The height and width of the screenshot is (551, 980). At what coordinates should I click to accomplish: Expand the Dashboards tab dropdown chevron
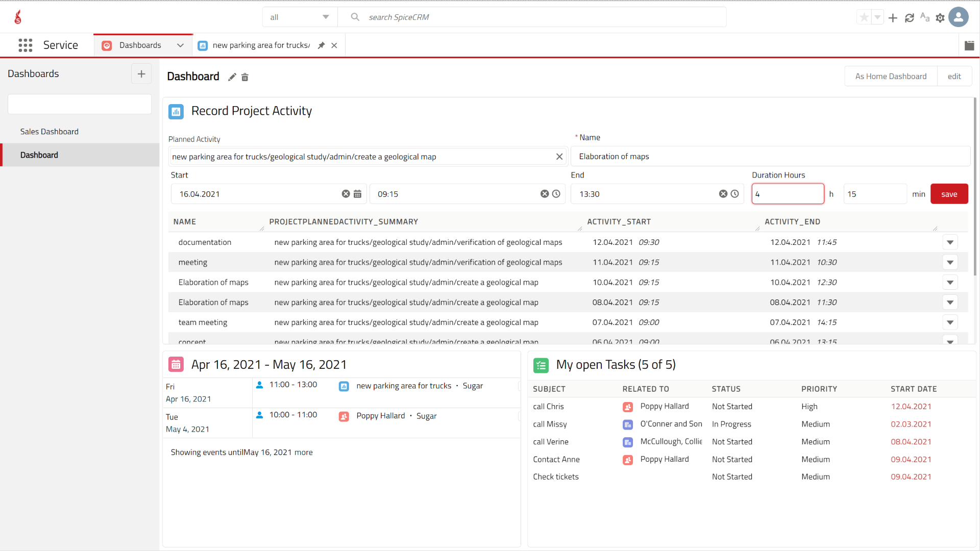180,45
